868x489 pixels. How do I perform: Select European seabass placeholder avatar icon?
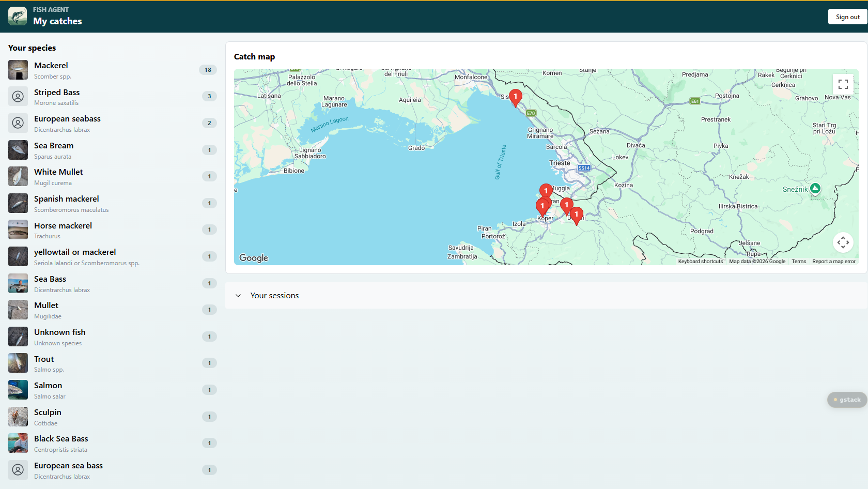pos(18,123)
